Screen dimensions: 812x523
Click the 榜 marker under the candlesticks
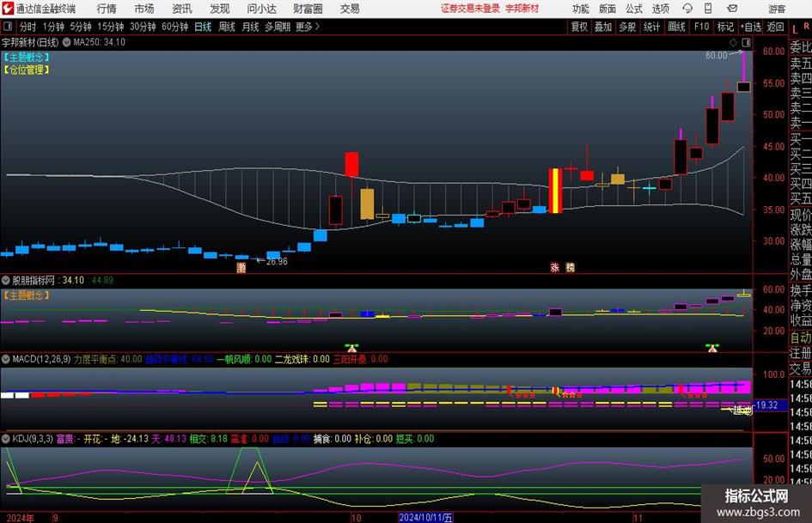tap(571, 267)
